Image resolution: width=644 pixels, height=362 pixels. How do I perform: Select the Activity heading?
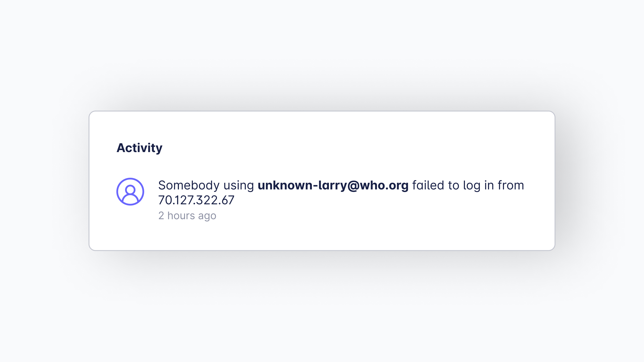139,148
